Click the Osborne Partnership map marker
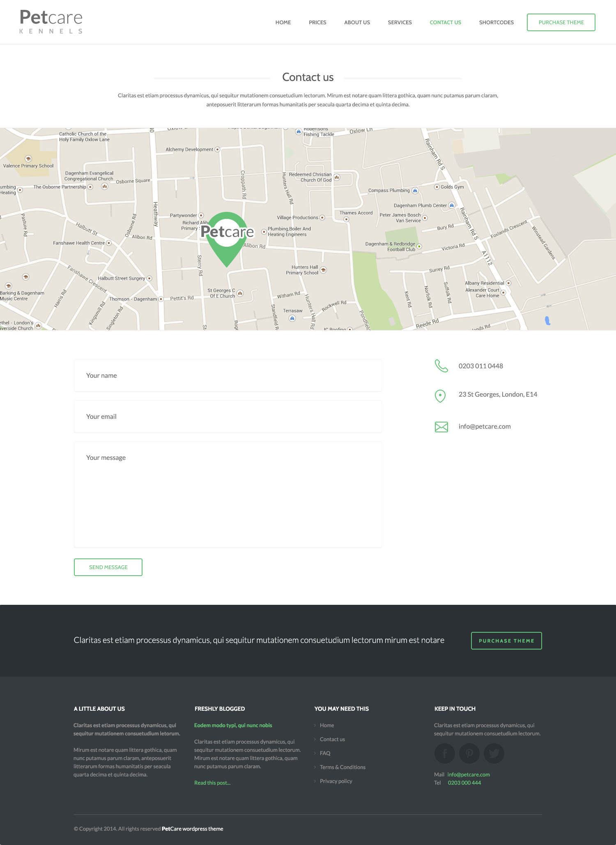The image size is (616, 845). point(90,187)
